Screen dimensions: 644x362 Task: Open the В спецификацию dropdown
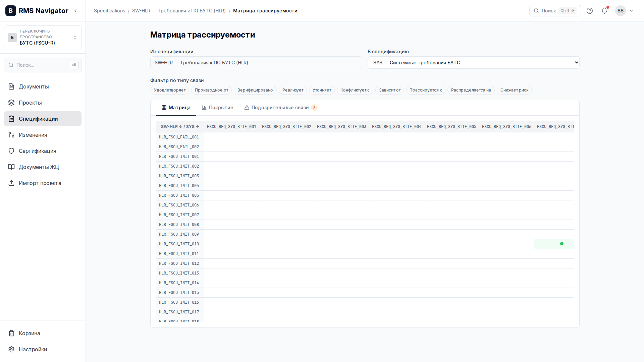click(474, 63)
